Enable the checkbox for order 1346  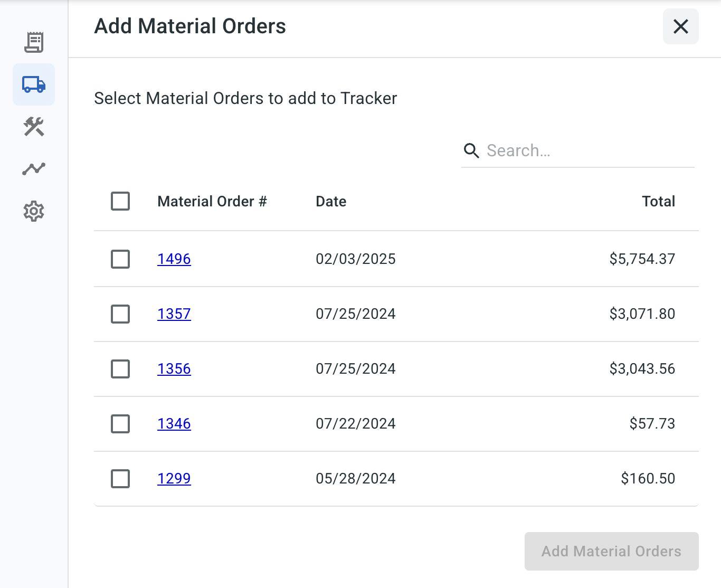[x=120, y=424]
